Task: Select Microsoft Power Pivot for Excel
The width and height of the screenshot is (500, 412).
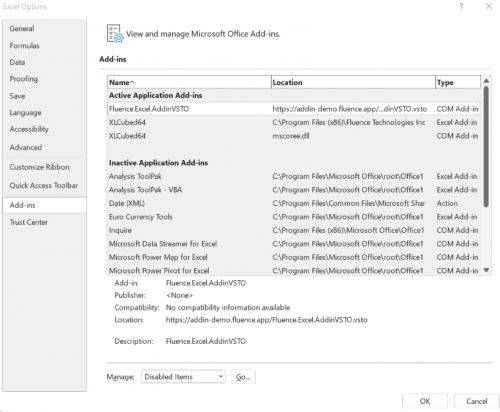Action: coord(294,270)
